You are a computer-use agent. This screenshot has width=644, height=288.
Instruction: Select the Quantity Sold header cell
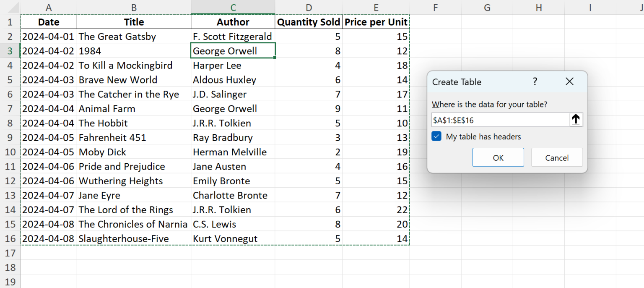tap(309, 22)
